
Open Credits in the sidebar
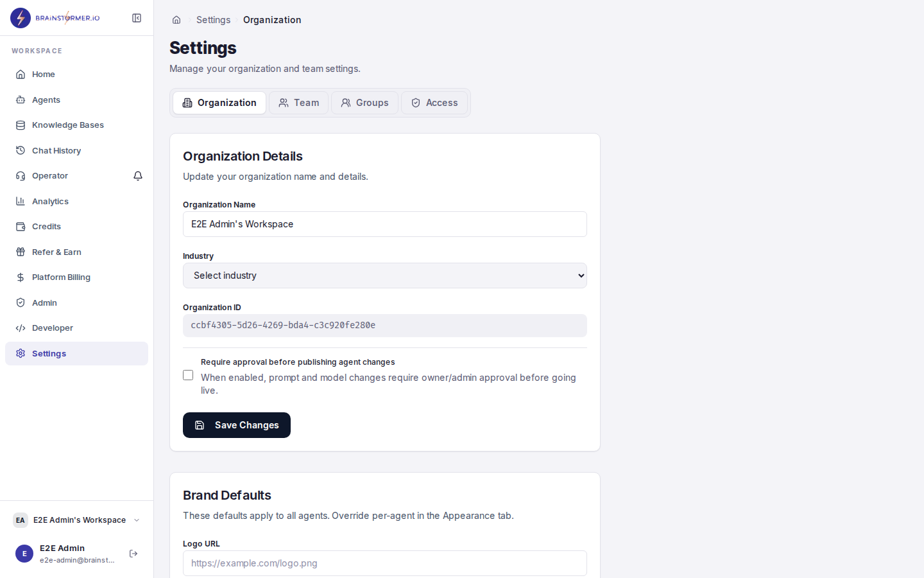[x=76, y=227]
